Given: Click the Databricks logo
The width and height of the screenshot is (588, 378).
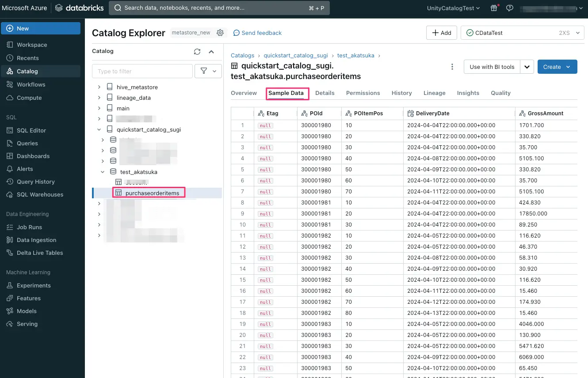Looking at the screenshot, I should click(79, 8).
